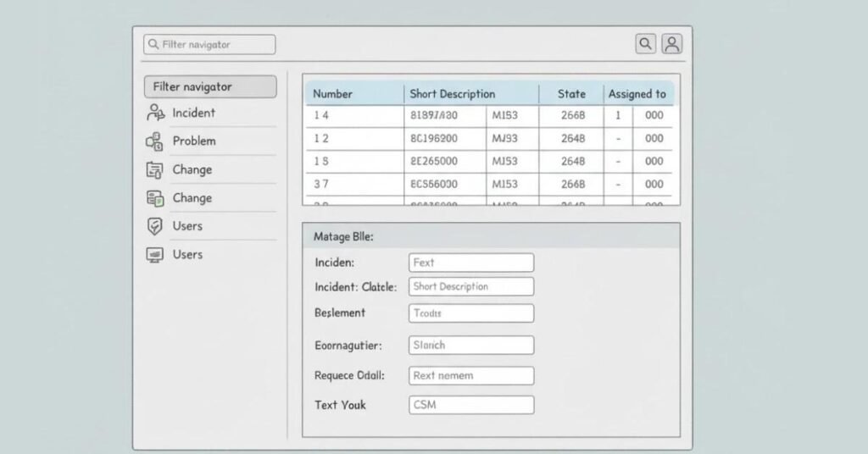
Task: Click the 'Incident: Clatcle:' label
Action: (355, 287)
